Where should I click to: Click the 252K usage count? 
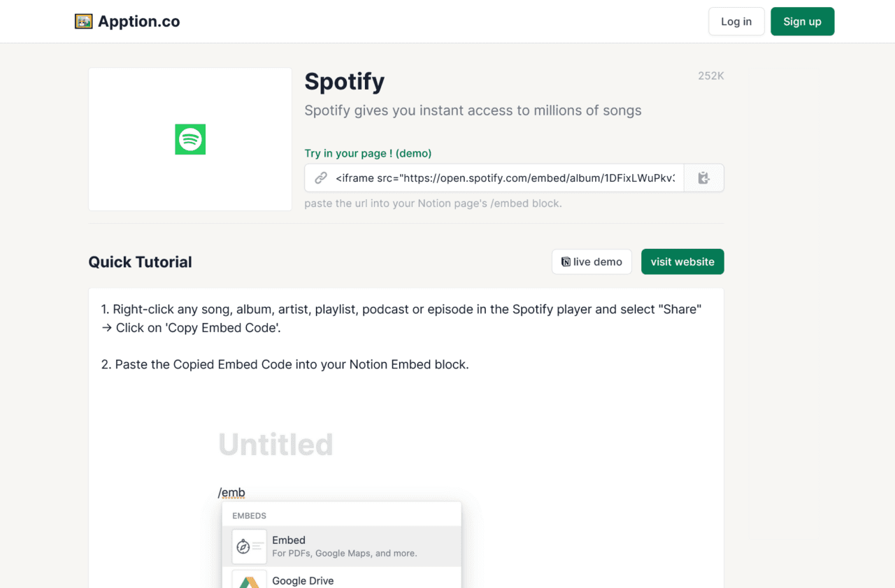(710, 76)
